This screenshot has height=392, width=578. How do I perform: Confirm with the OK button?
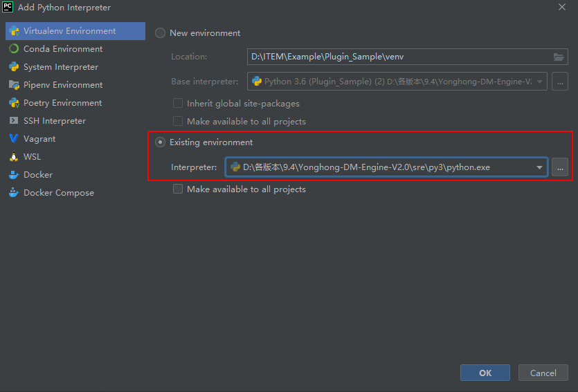pyautogui.click(x=485, y=373)
